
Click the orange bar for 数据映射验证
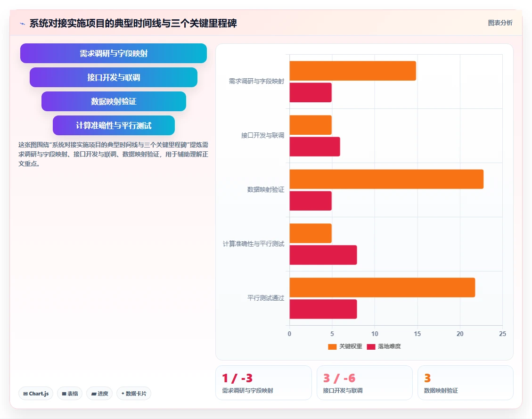(x=386, y=179)
